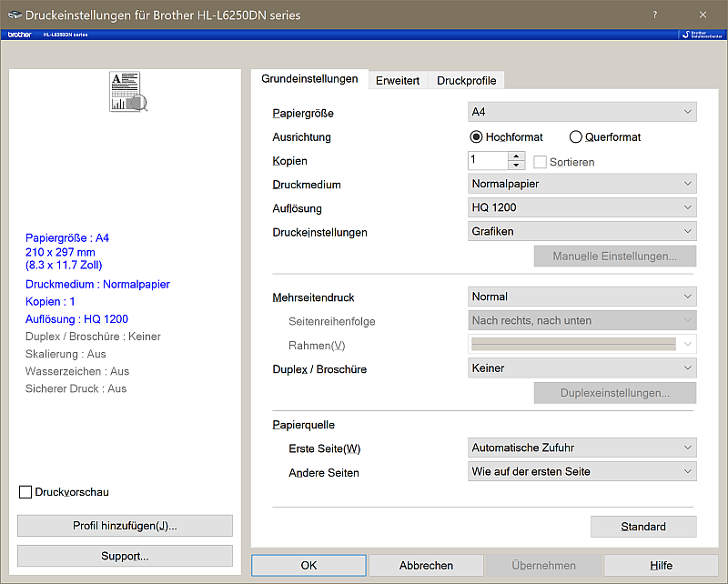
Task: Switch to the Grundeinstellungen tab
Action: 309,79
